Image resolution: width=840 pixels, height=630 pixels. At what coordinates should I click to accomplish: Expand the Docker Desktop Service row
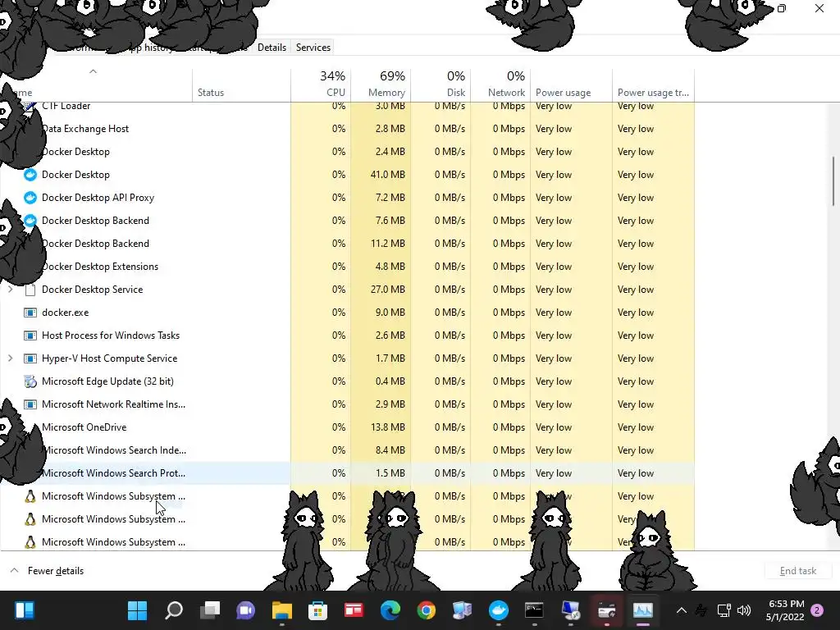[x=10, y=290]
